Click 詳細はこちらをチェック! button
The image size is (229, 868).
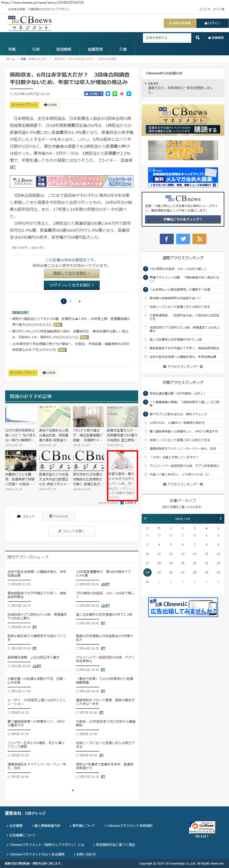183,219
